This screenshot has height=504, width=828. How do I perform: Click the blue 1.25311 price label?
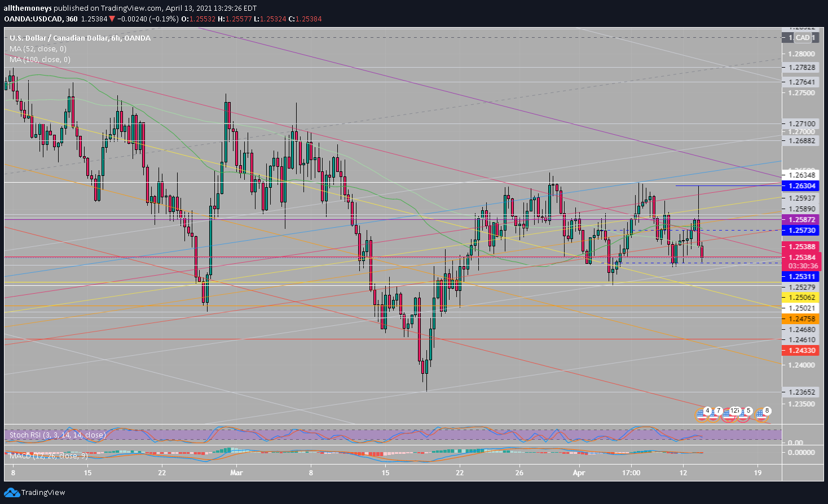click(x=801, y=276)
